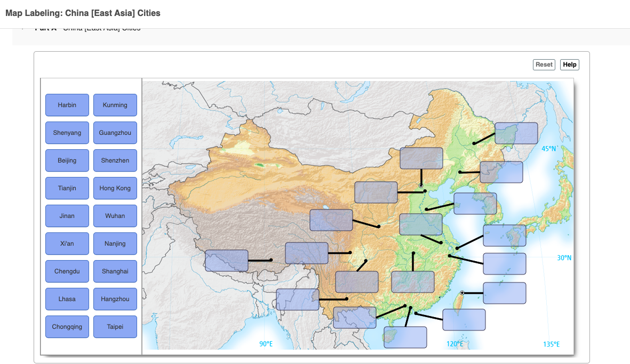630x364 pixels.
Task: Choose the Shanghai label tile
Action: (115, 271)
